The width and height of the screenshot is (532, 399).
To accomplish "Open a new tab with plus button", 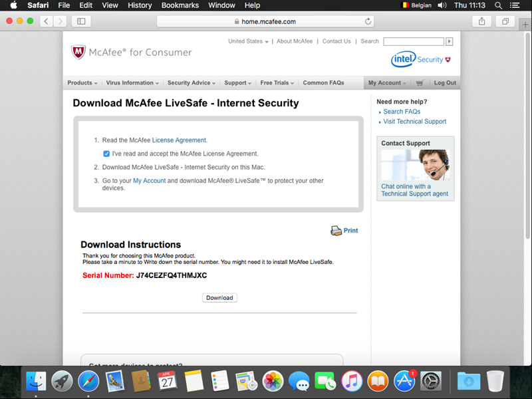I will pos(525,25).
